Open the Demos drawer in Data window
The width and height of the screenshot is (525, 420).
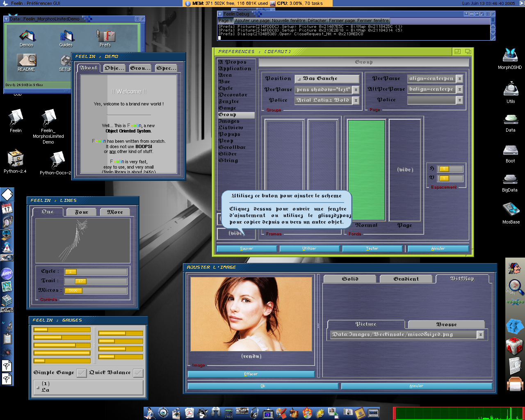27,36
